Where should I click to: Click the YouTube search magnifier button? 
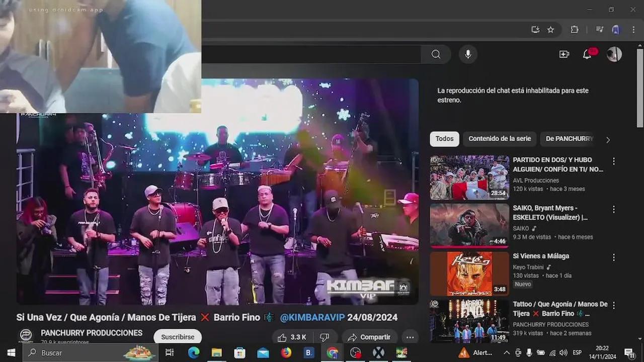(x=436, y=54)
